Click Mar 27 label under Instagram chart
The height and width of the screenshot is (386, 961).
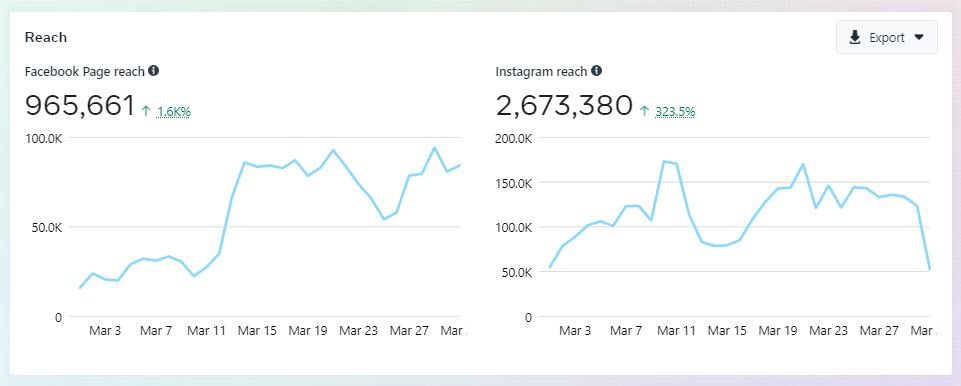[879, 331]
